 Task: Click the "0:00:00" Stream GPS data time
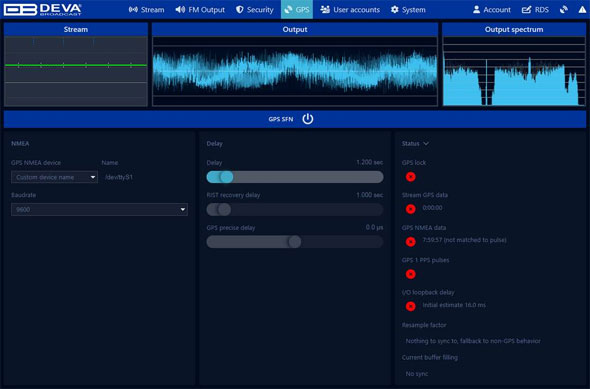click(432, 208)
